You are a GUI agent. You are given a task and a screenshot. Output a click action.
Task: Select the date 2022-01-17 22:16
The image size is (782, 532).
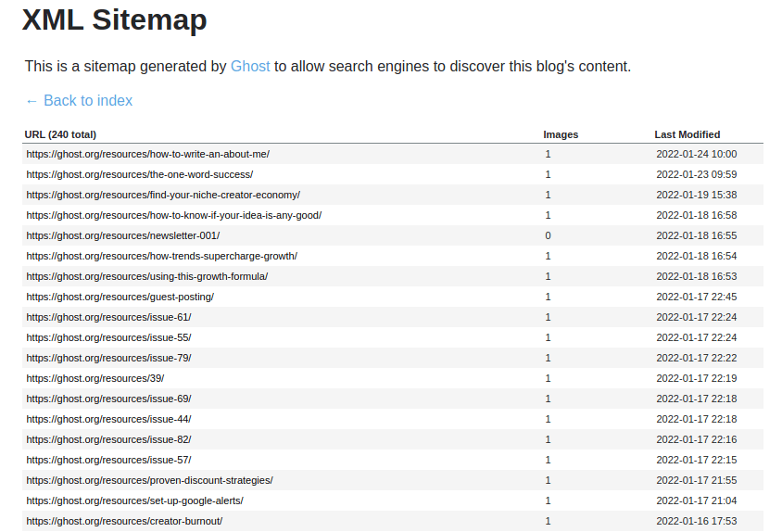696,439
